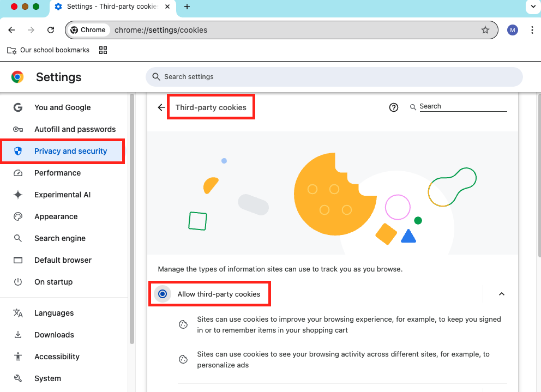Click the window Default browser icon
The width and height of the screenshot is (541, 392).
click(x=18, y=260)
